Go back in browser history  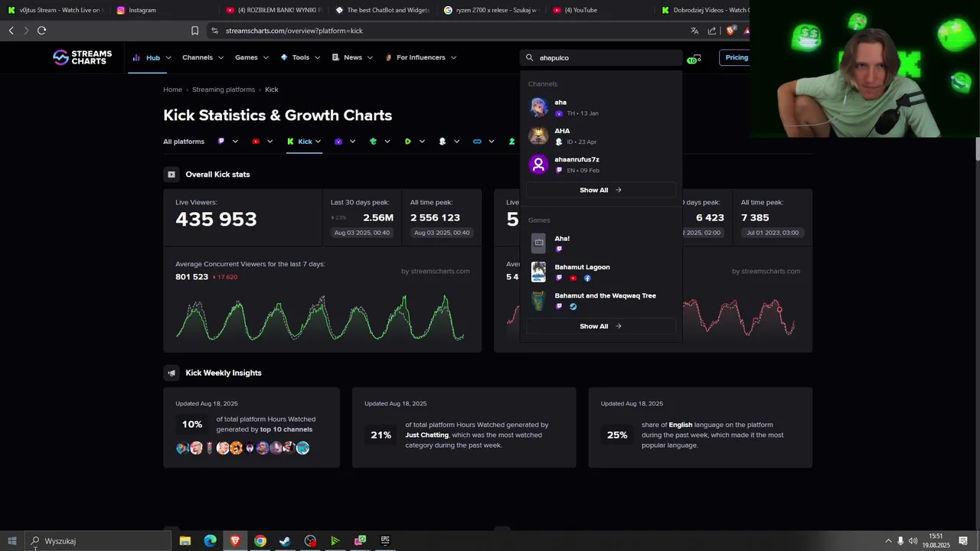coord(11,31)
